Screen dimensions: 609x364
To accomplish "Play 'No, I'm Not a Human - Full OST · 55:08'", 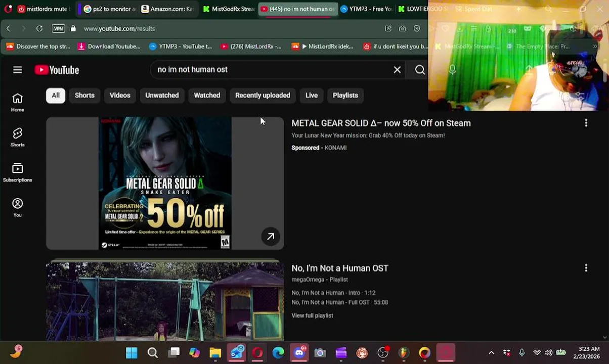I will click(339, 302).
